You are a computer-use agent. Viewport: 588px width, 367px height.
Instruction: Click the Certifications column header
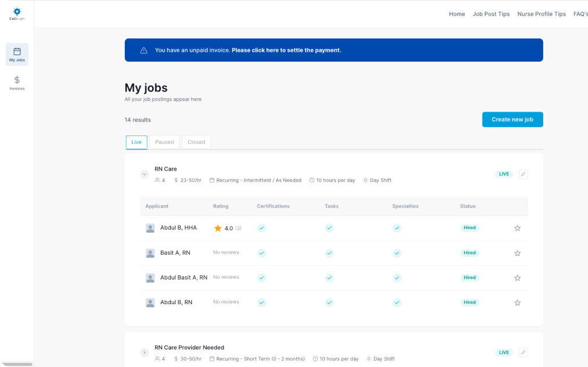pos(273,206)
